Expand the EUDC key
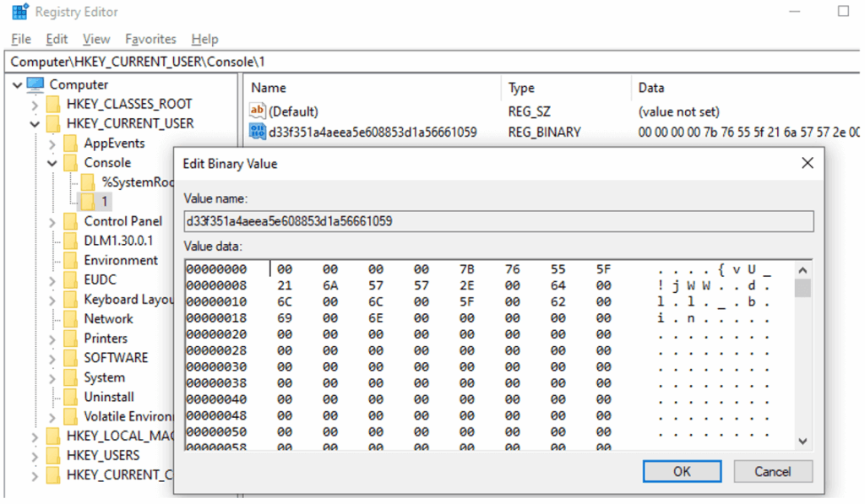 click(x=52, y=280)
